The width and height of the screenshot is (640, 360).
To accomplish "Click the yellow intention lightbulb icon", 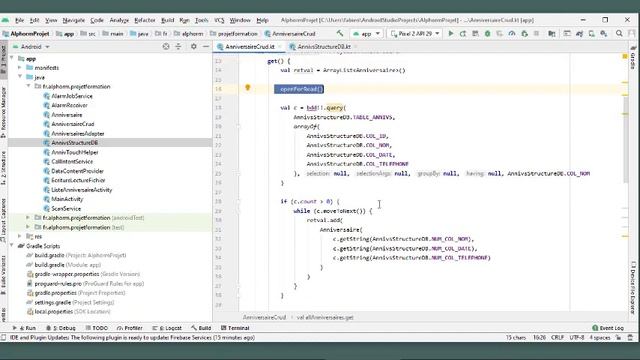I will tap(247, 87).
